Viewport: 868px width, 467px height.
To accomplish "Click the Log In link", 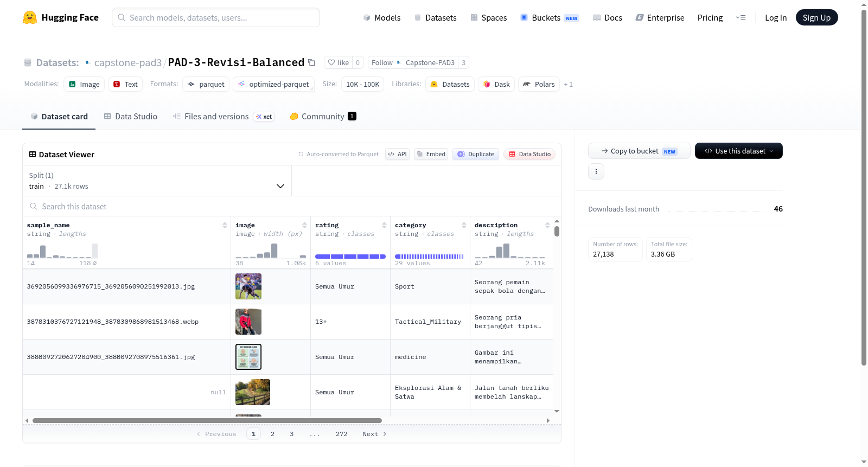I will [x=776, y=18].
